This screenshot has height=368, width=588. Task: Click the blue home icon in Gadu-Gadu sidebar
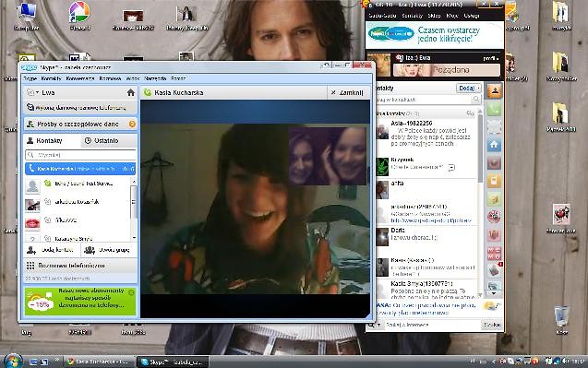pyautogui.click(x=494, y=145)
